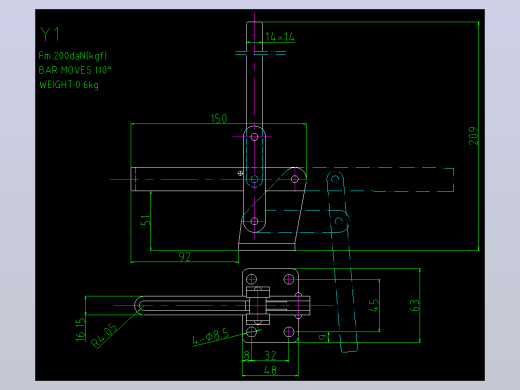Click the 8 edge offset dimension
Image resolution: width=520 pixels, height=390 pixels.
point(247,355)
